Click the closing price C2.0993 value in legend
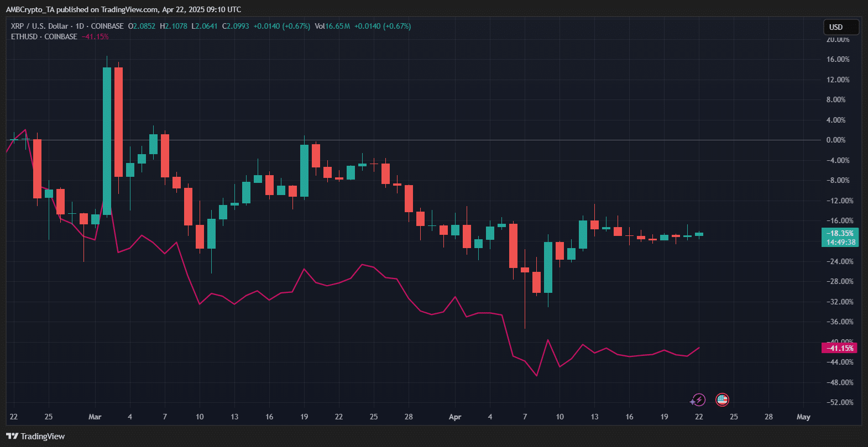 pyautogui.click(x=236, y=26)
